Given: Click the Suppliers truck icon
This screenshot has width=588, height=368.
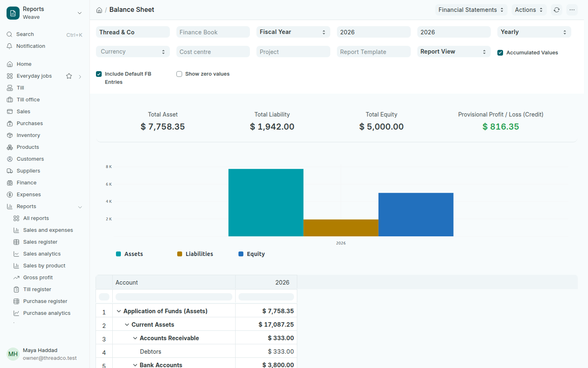Looking at the screenshot, I should [x=10, y=171].
